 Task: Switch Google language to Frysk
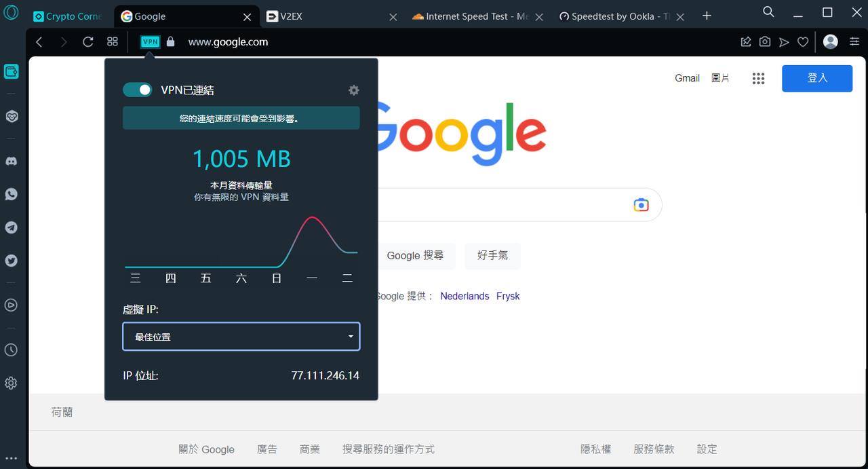click(508, 297)
